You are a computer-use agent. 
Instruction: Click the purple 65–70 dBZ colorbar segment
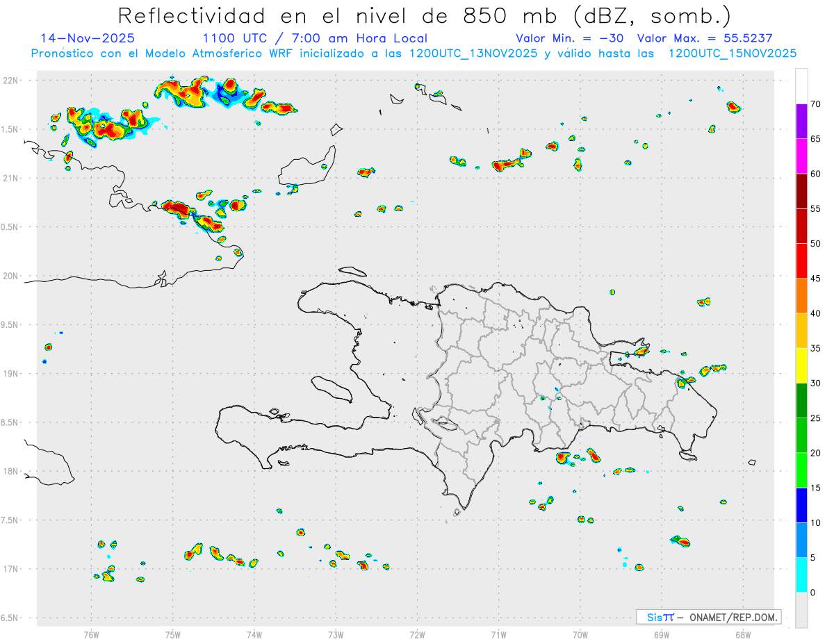tap(801, 122)
